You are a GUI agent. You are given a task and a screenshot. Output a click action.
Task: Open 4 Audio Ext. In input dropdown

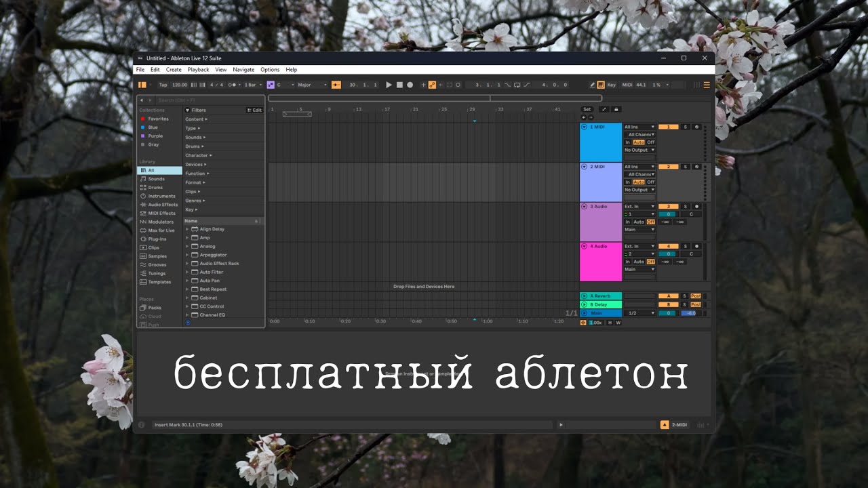tap(639, 246)
